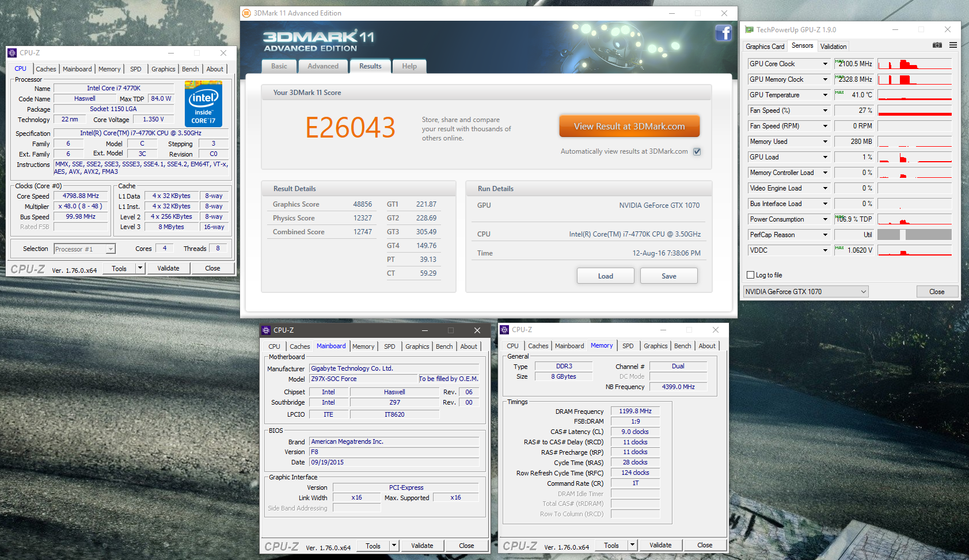
Task: Open Graphics tab in CPU-Z Memory window
Action: [655, 346]
